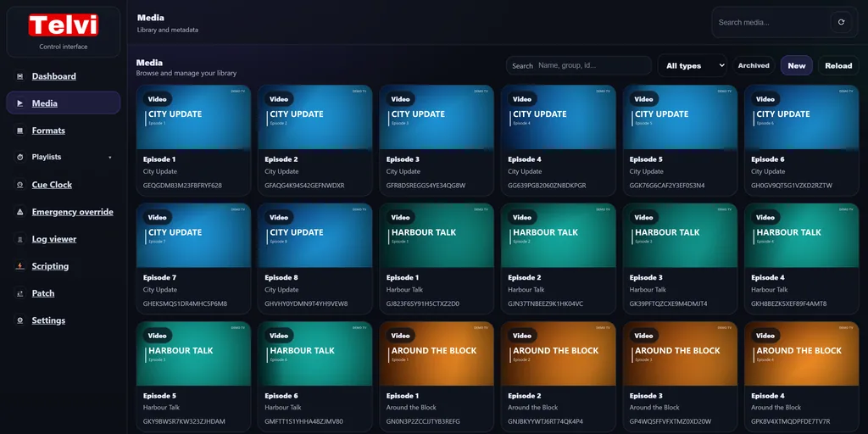Click media ID GHVHY0YDMN9T4YH9VEW8
This screenshot has height=434, width=868.
pos(306,304)
